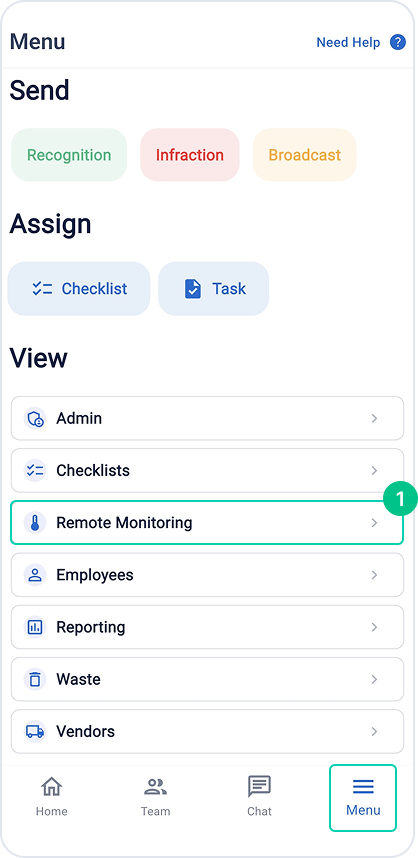This screenshot has width=418, height=858.
Task: Click the Waste trash bin icon
Action: click(x=35, y=680)
